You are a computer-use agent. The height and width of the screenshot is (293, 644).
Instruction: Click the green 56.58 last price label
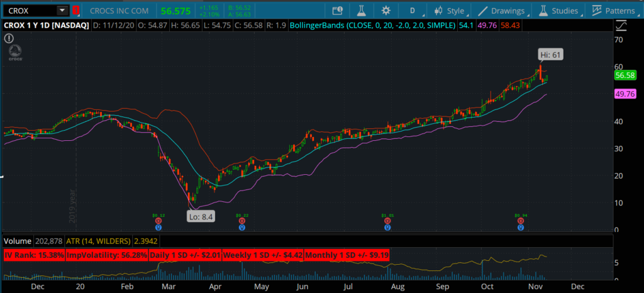[x=625, y=75]
